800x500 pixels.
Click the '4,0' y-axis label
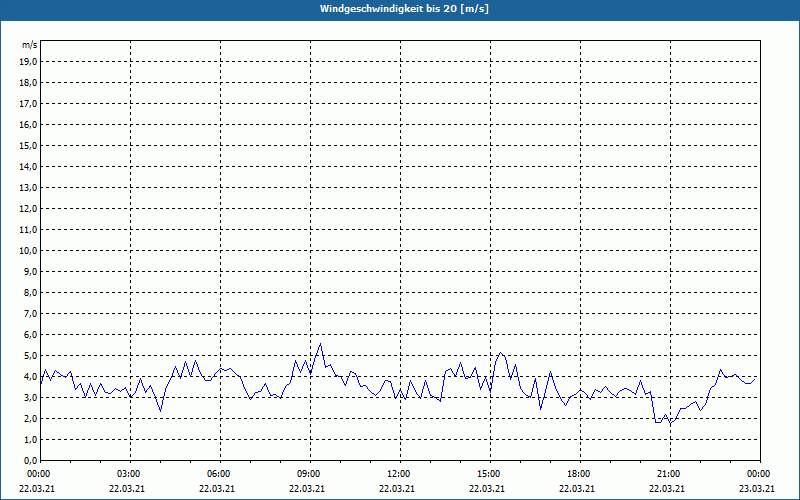pos(30,377)
